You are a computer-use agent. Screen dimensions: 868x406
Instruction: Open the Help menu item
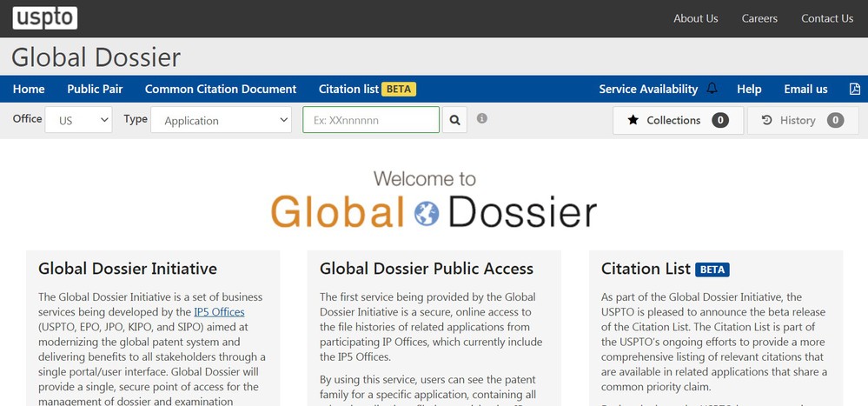(749, 90)
